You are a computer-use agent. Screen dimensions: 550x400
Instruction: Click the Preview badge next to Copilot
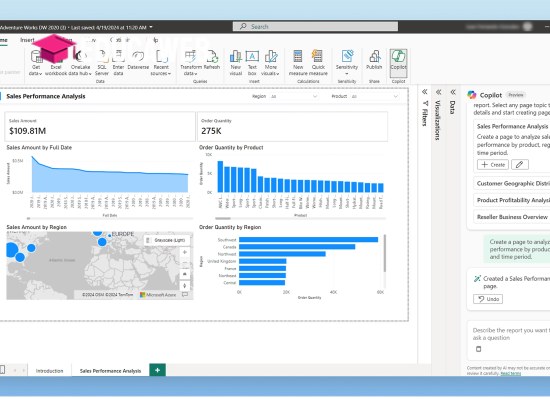tap(516, 95)
